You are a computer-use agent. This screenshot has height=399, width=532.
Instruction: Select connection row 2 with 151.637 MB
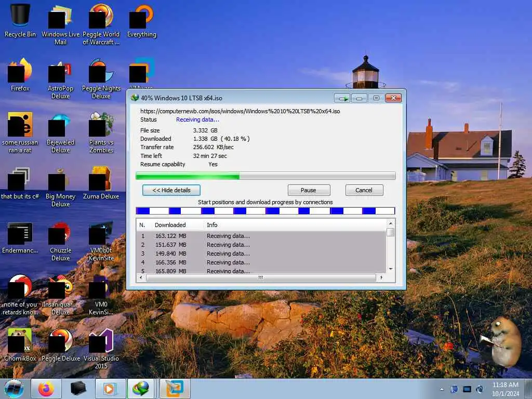pos(261,245)
